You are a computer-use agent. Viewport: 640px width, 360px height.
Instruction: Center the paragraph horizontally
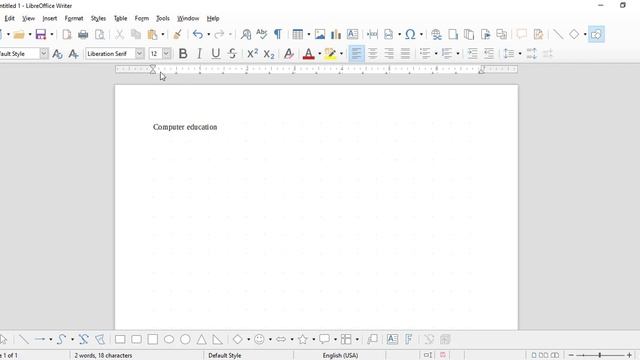coord(373,53)
